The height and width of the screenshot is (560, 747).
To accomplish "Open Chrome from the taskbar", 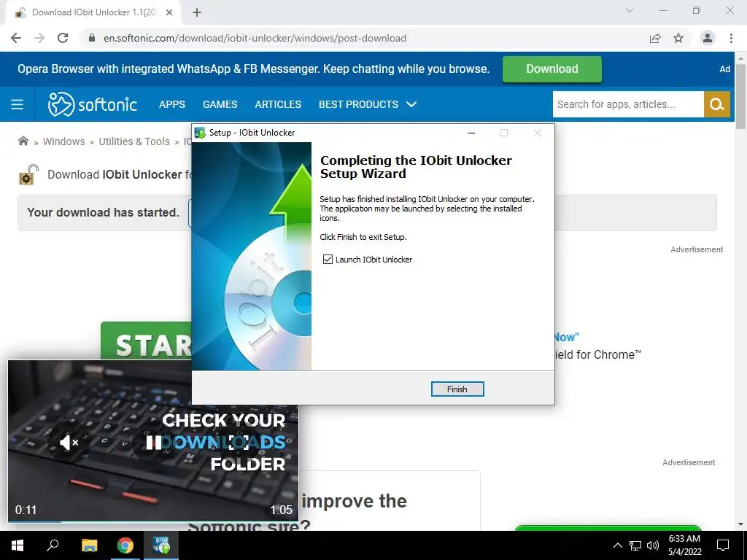I will click(x=125, y=545).
